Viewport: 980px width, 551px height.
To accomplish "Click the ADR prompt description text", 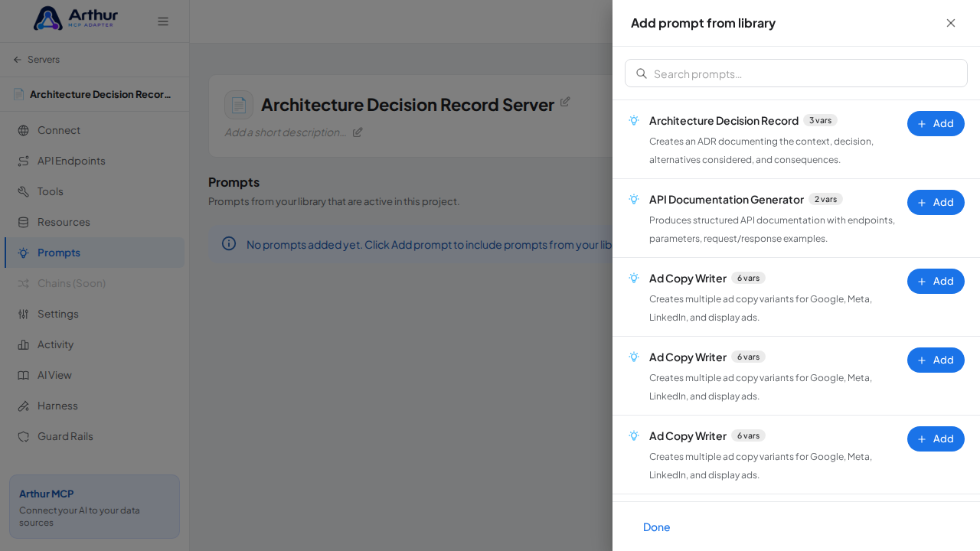I will click(762, 150).
